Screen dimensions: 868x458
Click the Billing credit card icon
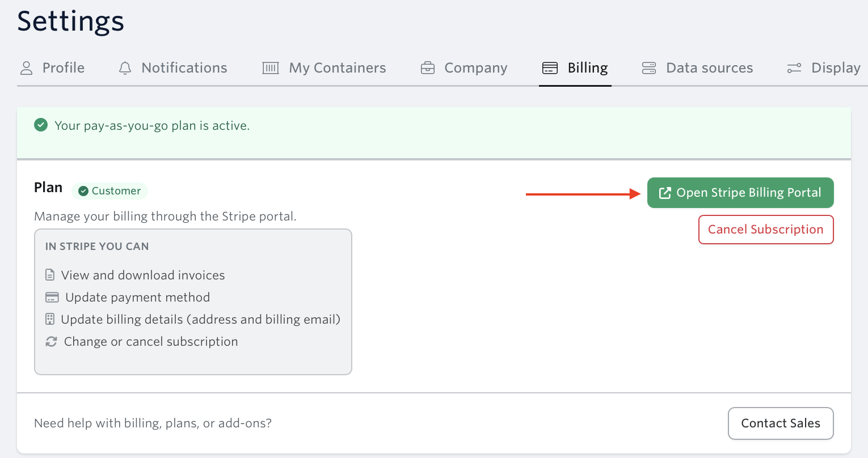pyautogui.click(x=550, y=68)
